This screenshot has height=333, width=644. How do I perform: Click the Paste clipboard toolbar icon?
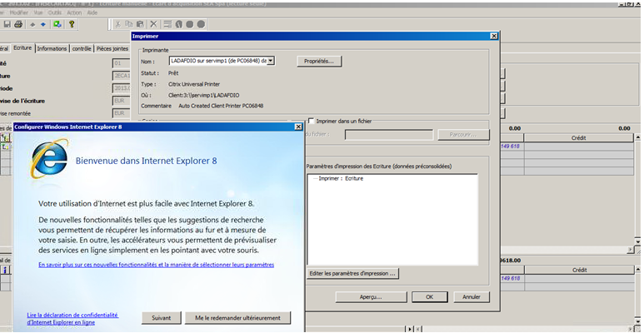[x=141, y=24]
